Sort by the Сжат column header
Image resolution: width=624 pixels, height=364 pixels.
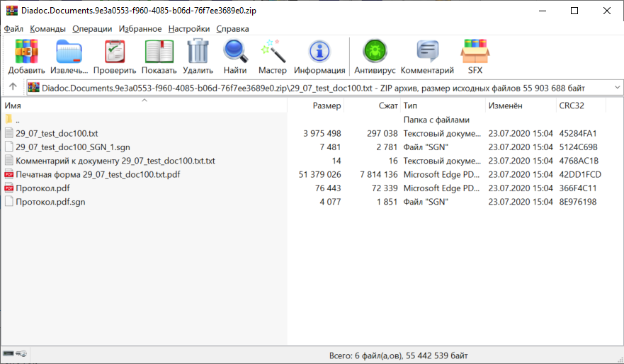pos(373,106)
